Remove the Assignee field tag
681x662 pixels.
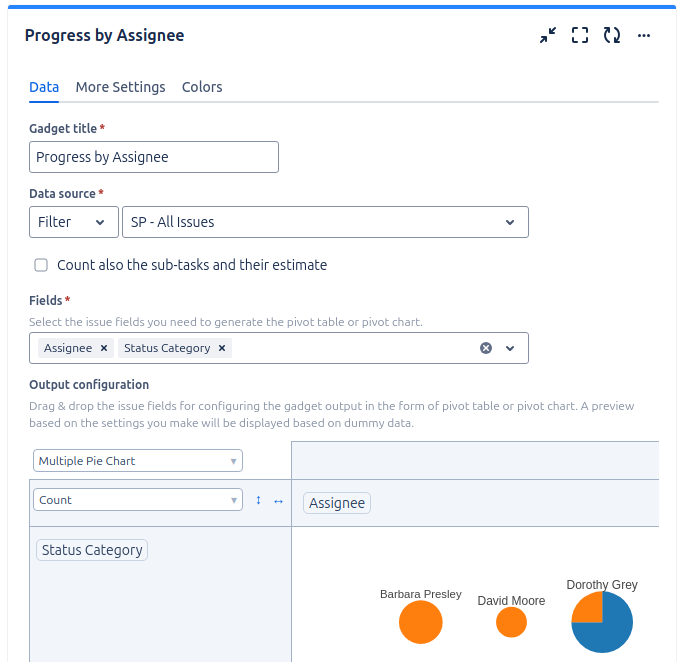coord(104,348)
